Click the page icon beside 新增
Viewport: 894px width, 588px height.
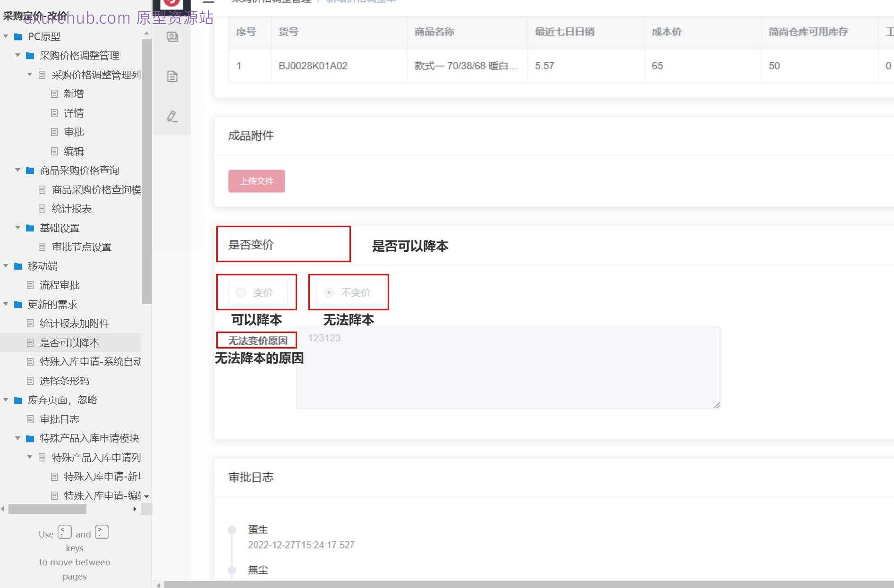(54, 94)
